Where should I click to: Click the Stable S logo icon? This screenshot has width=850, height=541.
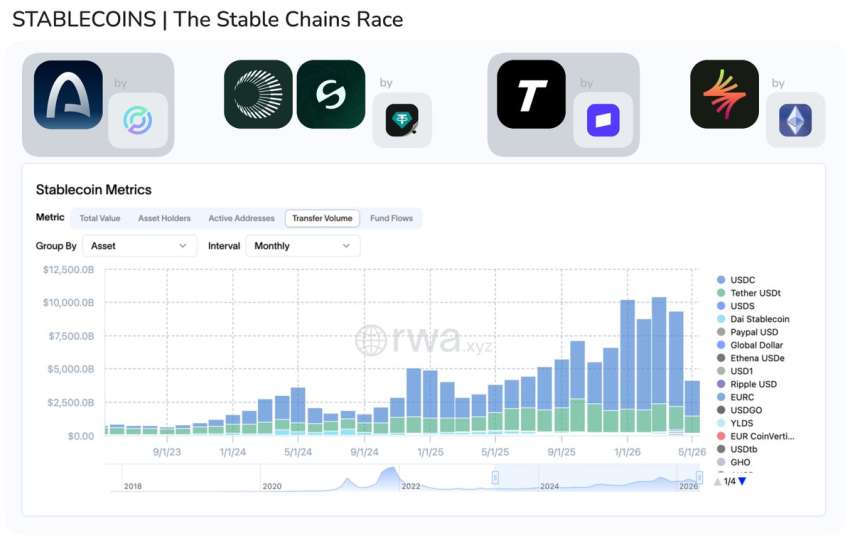pos(331,94)
